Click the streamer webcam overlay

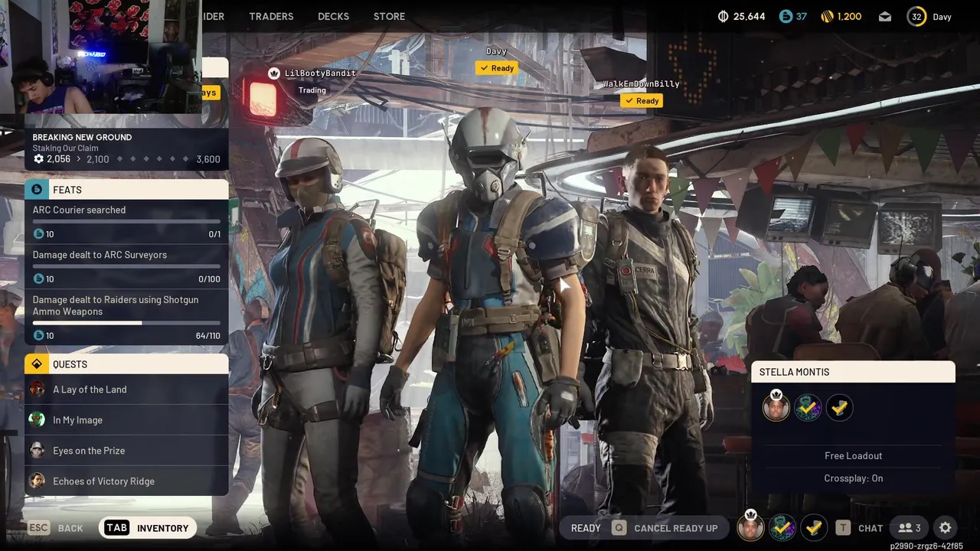pos(101,57)
